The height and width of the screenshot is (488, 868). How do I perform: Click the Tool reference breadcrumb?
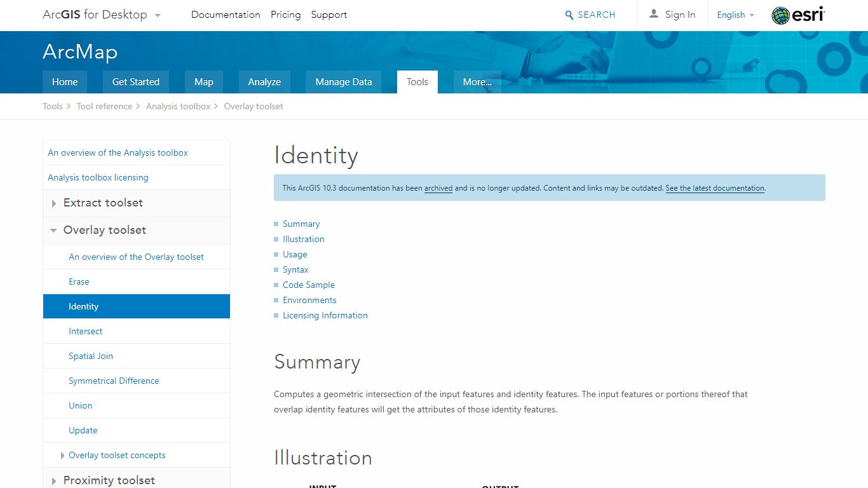point(104,106)
